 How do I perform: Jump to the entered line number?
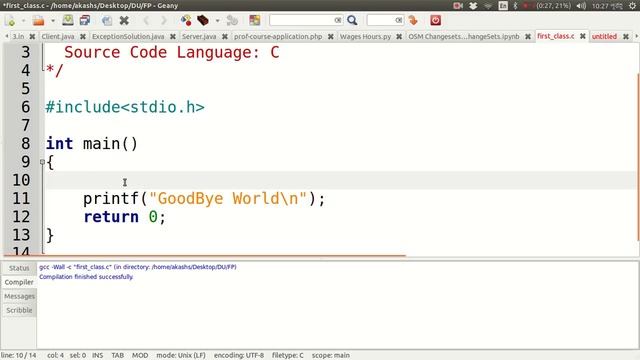[x=413, y=20]
